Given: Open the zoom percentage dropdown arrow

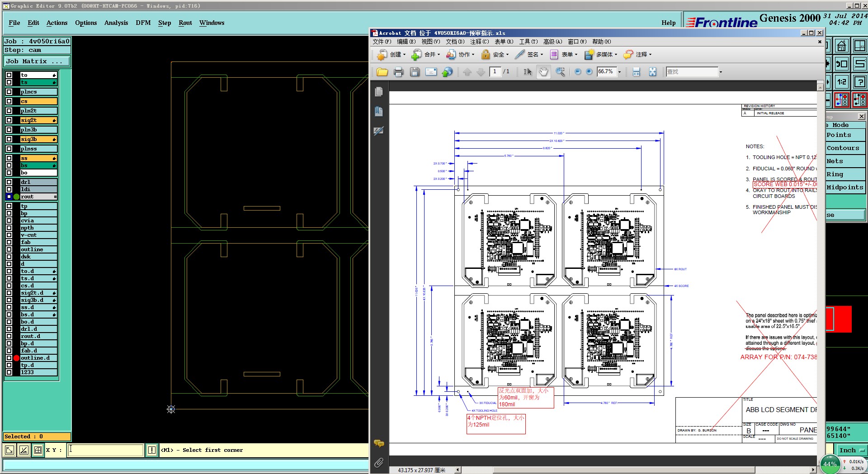Looking at the screenshot, I should click(x=619, y=72).
